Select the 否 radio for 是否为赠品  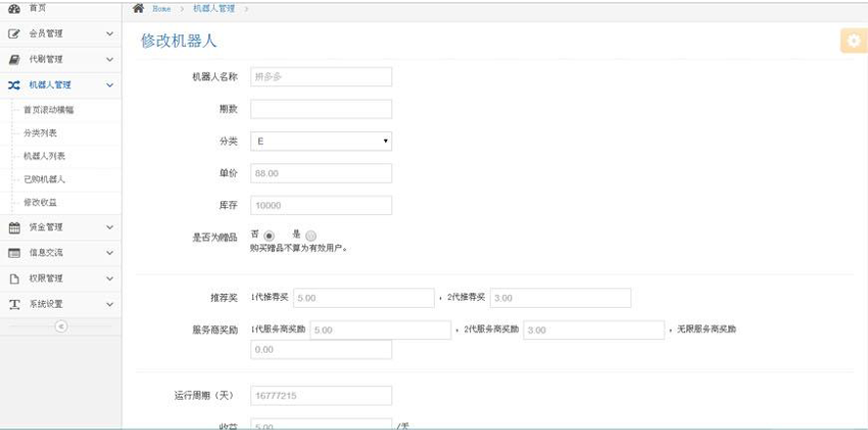pyautogui.click(x=269, y=236)
